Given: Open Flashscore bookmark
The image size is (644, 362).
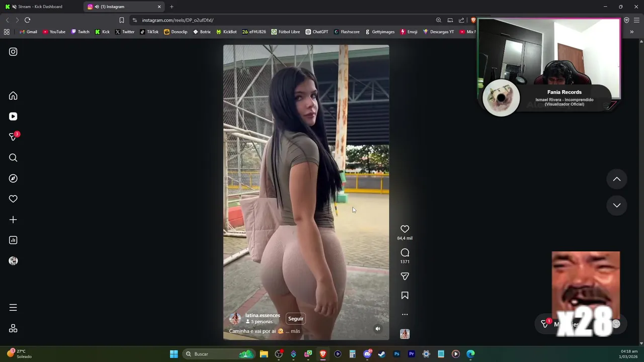Looking at the screenshot, I should 347,32.
